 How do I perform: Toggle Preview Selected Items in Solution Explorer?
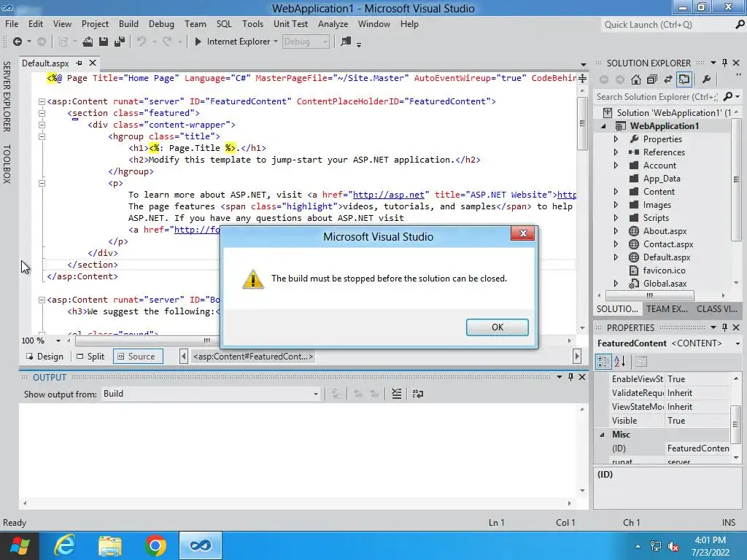684,79
